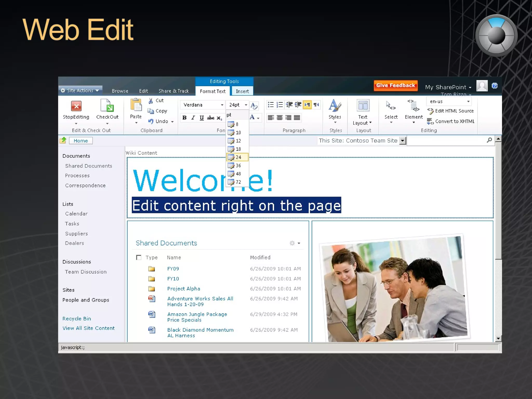Open the en-us language dropdown
This screenshot has height=399, width=532.
[x=468, y=102]
